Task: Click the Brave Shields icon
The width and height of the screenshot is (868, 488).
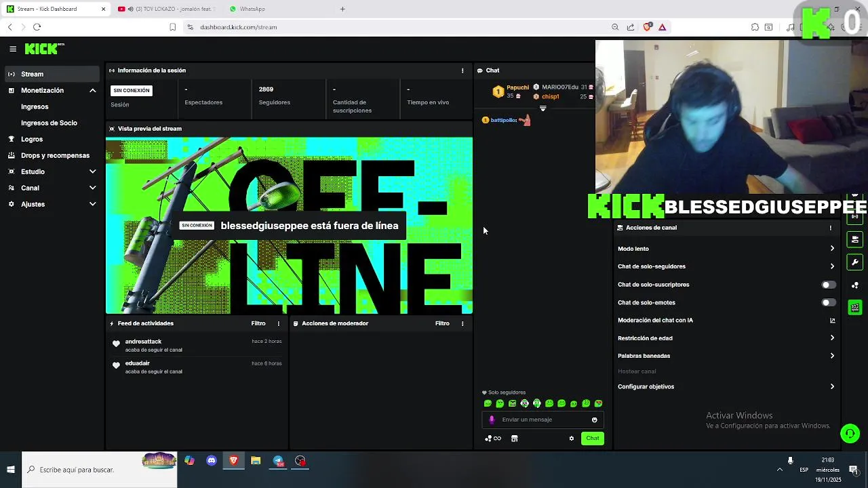Action: [647, 27]
